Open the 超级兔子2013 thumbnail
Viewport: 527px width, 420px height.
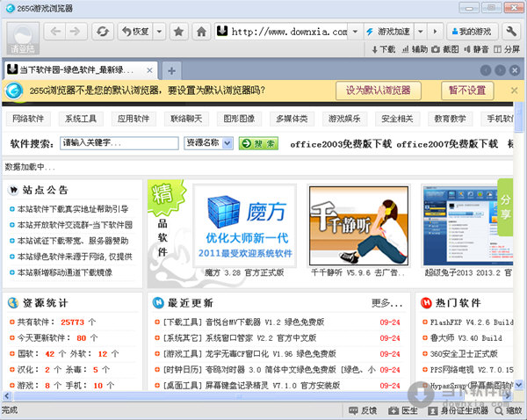pos(468,226)
